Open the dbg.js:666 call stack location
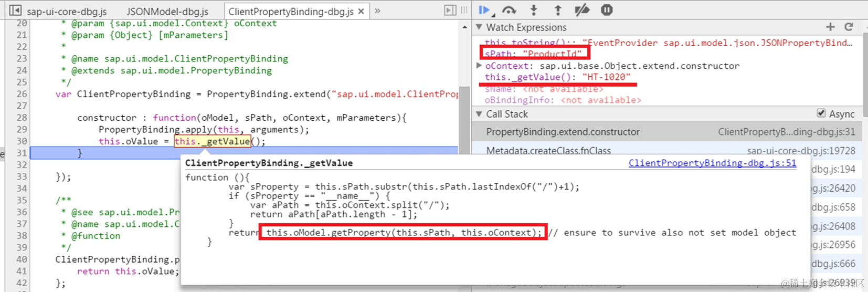 833,264
